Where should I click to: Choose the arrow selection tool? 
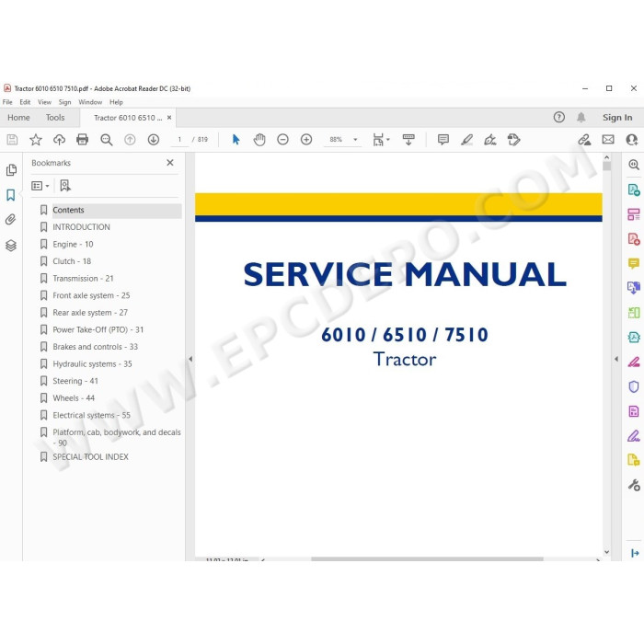236,140
